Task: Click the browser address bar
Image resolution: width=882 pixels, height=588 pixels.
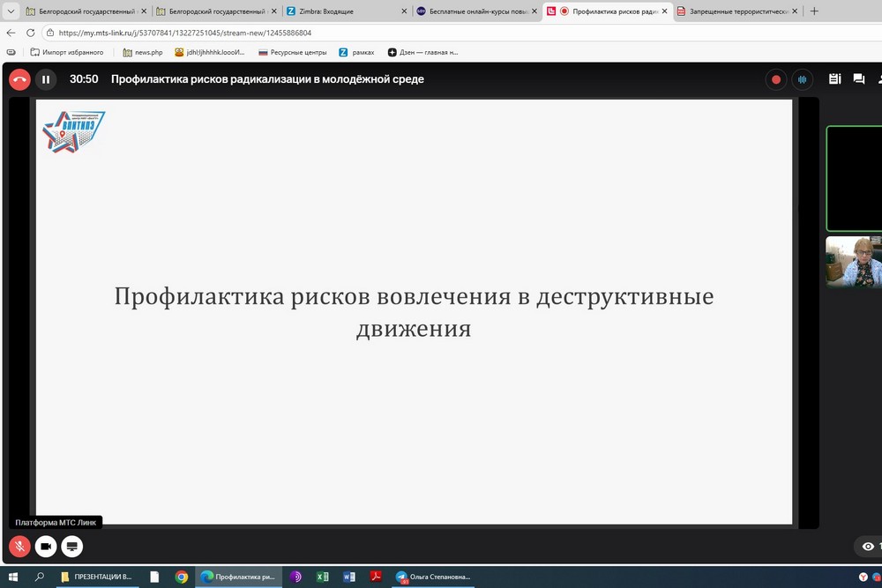Action: pos(353,33)
